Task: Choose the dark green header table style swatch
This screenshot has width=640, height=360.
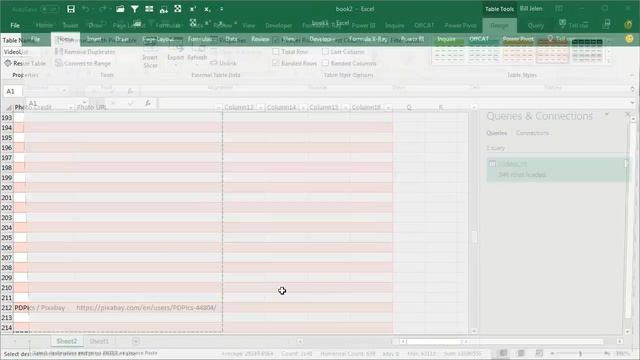Action: pos(587,51)
